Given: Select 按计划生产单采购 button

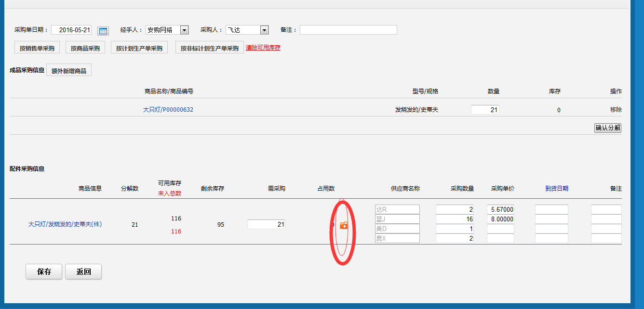Looking at the screenshot, I should click(139, 48).
